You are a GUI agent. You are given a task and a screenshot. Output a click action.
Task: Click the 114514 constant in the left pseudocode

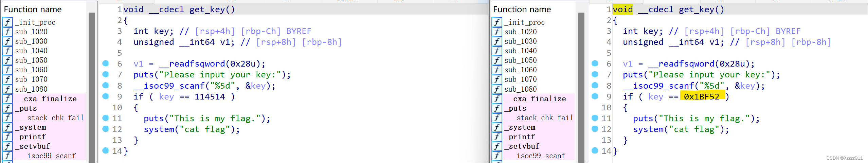pos(210,97)
